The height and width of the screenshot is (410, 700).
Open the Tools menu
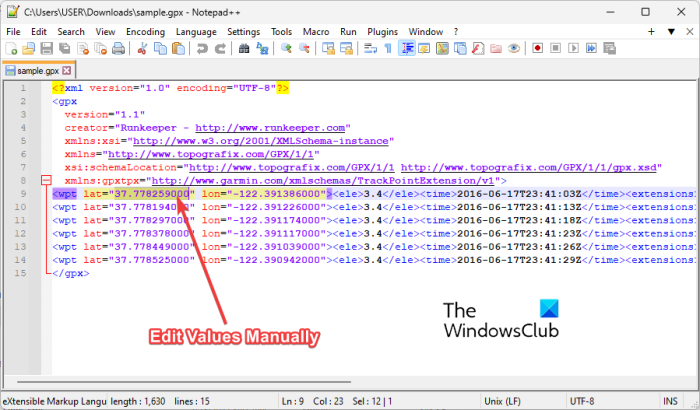point(281,32)
